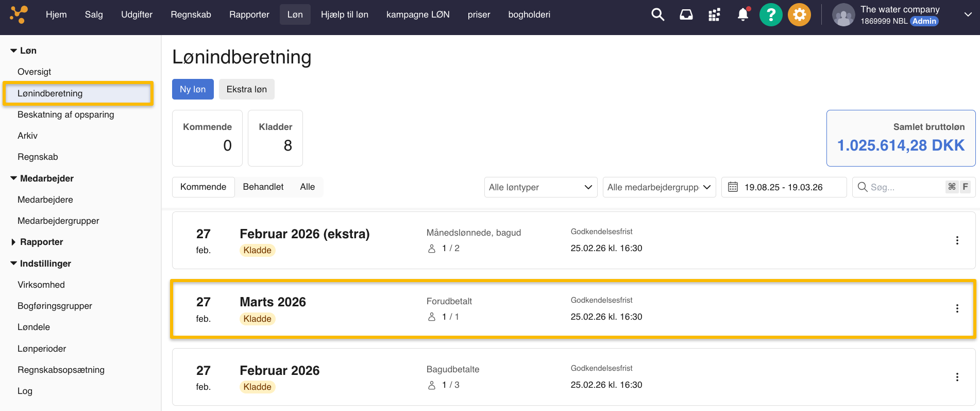Click the company logo in top-left corner
Viewport: 980px width, 411px height.
tap(19, 14)
